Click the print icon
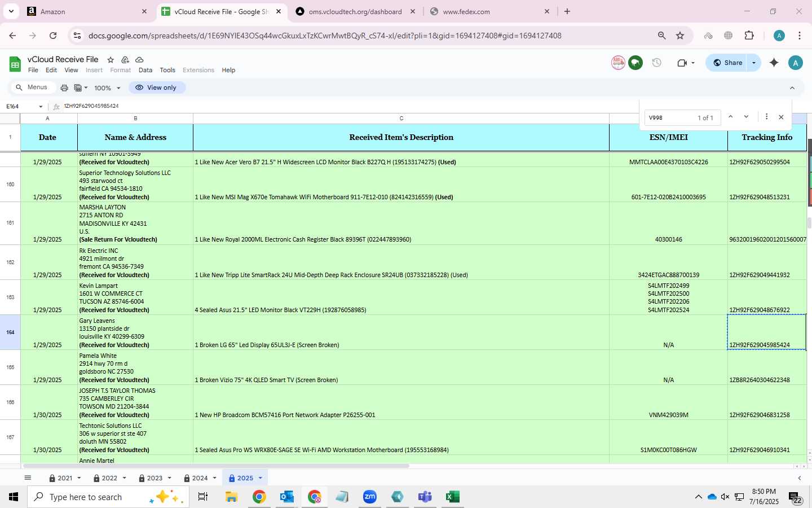Screen dimensions: 812x508 point(64,87)
